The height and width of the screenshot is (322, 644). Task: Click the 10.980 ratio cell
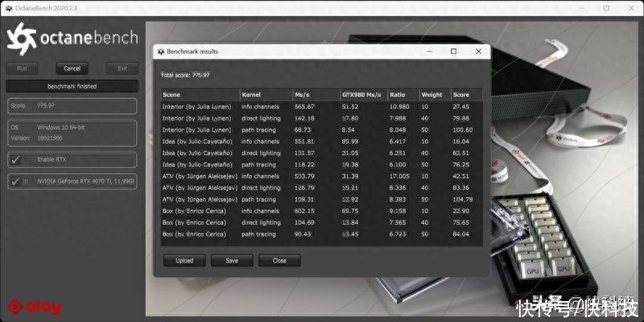click(x=399, y=107)
